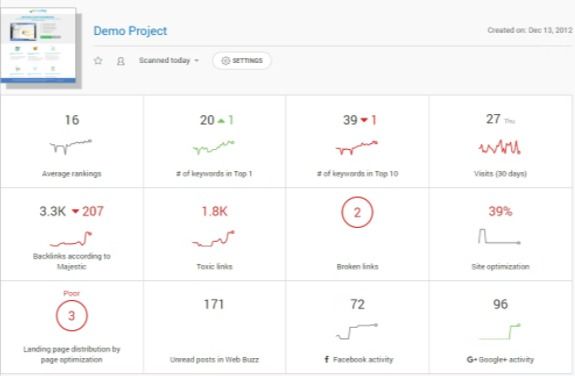The height and width of the screenshot is (376, 575).
Task: Open the Average rankings label
Action: pyautogui.click(x=72, y=174)
